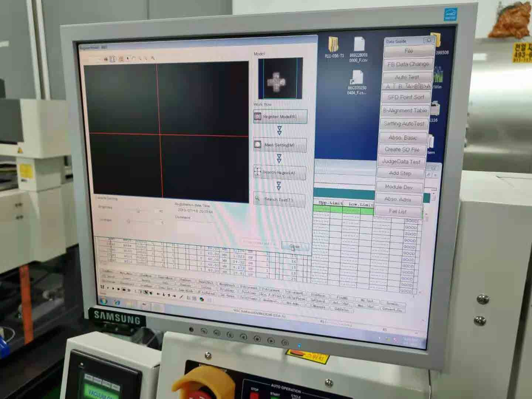This screenshot has height=399, width=532.
Task: Open Setting AutoTest in Data Guide
Action: [404, 124]
